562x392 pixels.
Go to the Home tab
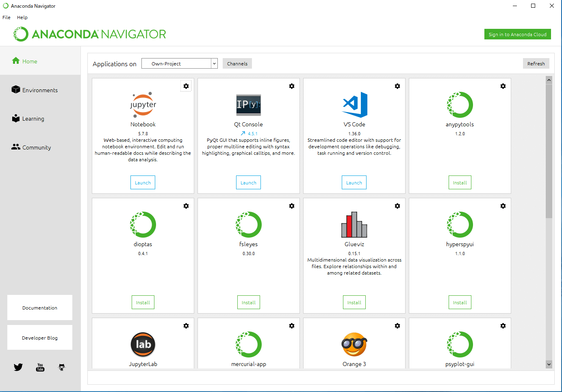pos(40,61)
